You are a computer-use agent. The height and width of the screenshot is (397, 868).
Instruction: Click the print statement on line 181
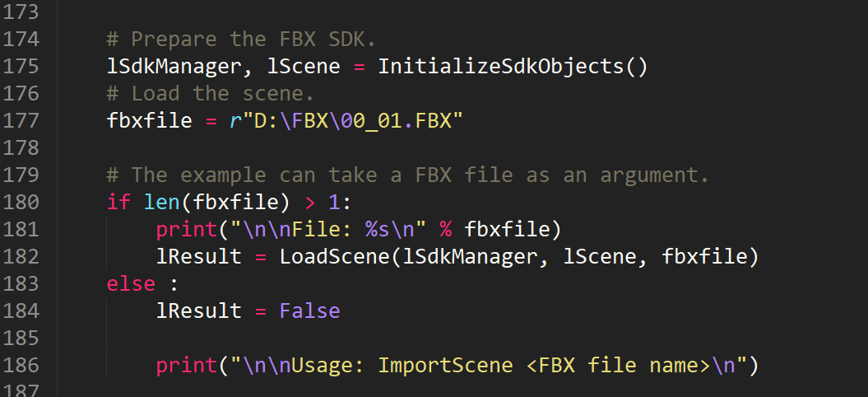click(359, 230)
